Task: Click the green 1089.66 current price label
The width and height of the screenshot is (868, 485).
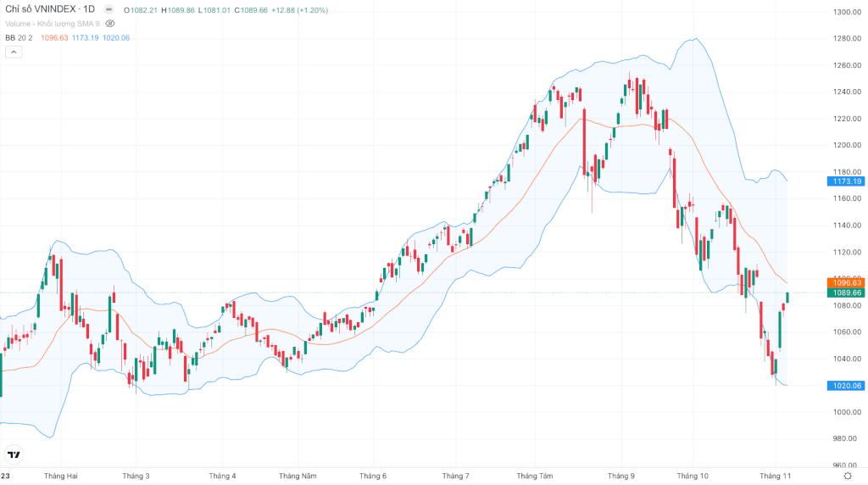Action: point(846,293)
